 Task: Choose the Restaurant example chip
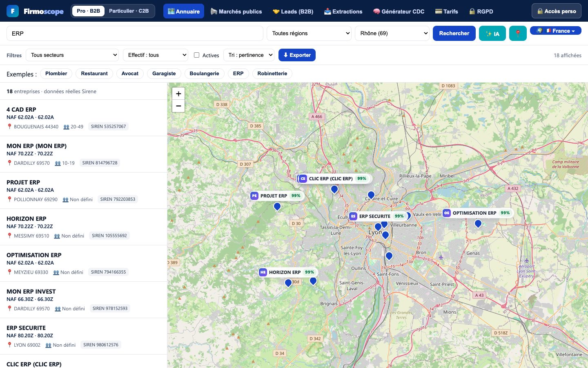pos(94,74)
